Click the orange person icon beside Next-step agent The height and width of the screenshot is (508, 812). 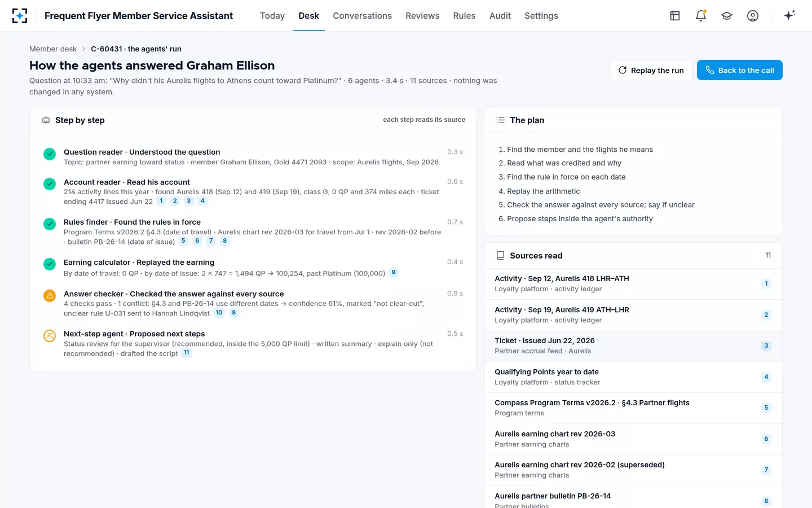click(50, 335)
